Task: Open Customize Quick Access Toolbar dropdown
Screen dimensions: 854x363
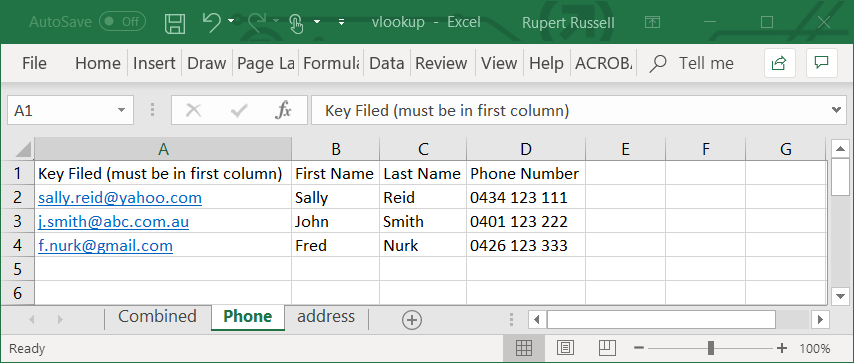Action: tap(341, 22)
